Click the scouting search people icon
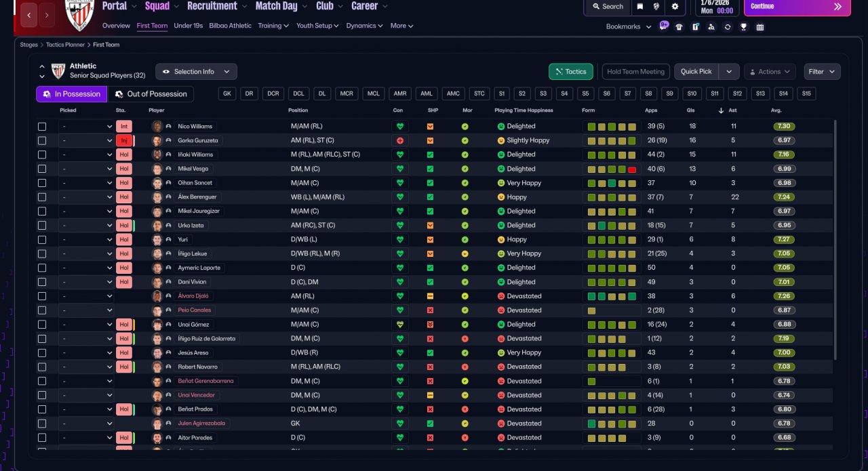Image resolution: width=868 pixels, height=471 pixels. coord(711,27)
